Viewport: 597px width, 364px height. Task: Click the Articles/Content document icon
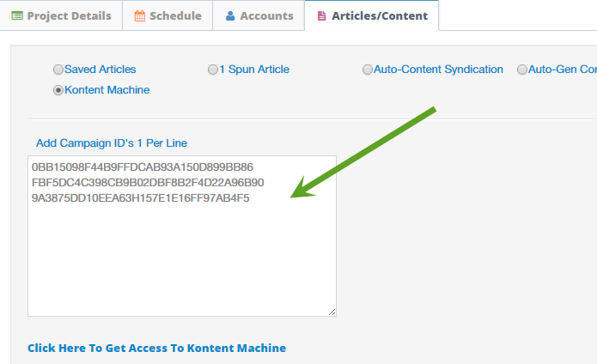[x=322, y=16]
